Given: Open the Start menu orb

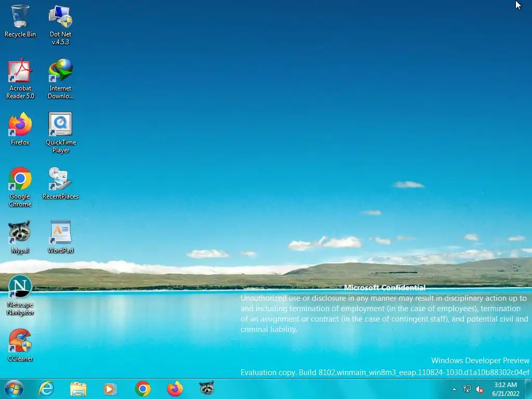Looking at the screenshot, I should (14, 389).
